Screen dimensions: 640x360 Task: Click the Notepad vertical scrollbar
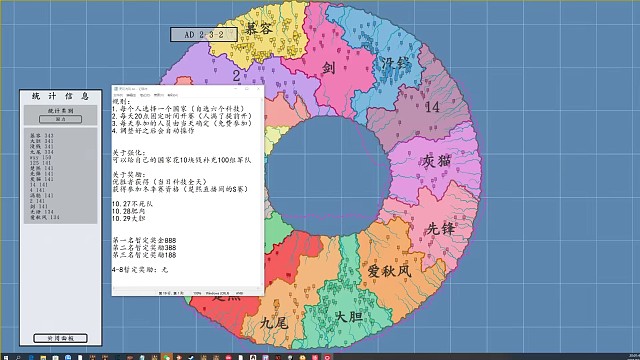pos(262,192)
